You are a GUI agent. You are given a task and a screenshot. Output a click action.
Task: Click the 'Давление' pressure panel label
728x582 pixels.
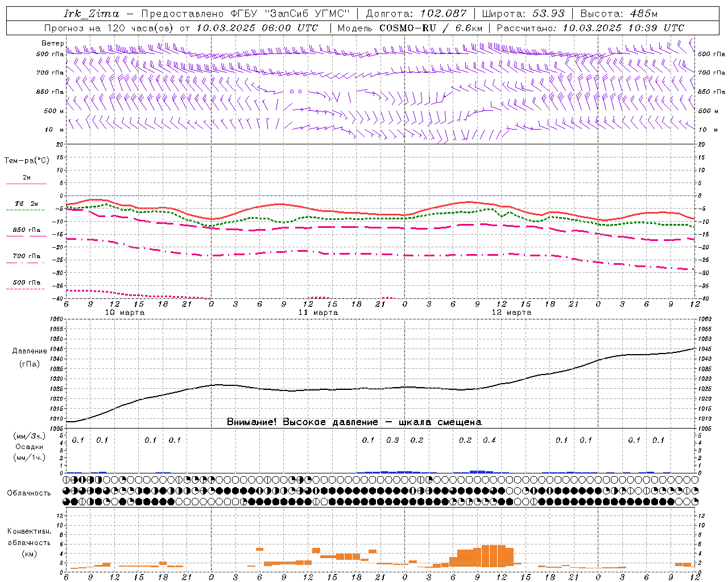[30, 351]
